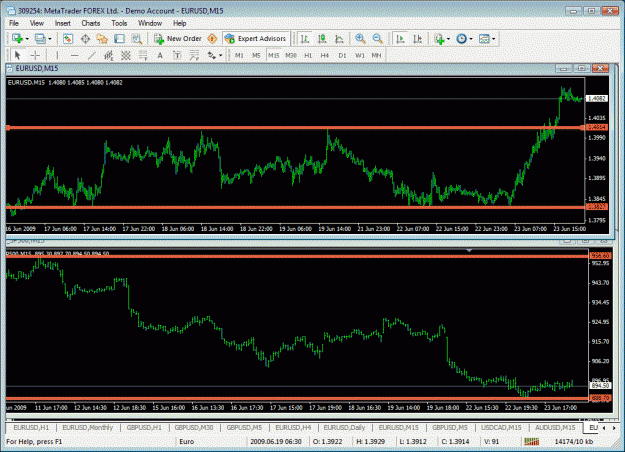This screenshot has width=625, height=452.
Task: Click the connection status bars
Action: [531, 441]
